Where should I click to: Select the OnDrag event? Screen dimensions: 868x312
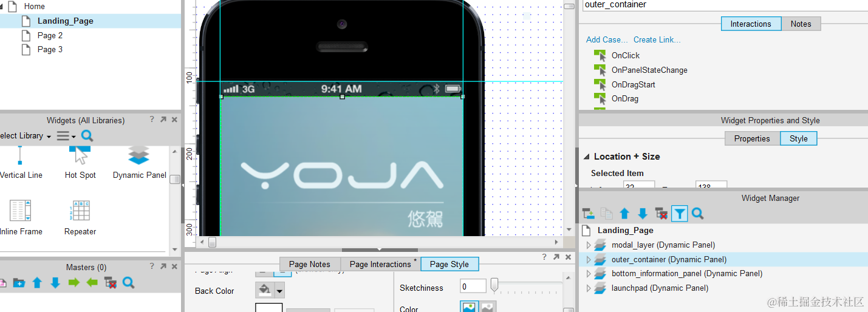click(x=624, y=98)
